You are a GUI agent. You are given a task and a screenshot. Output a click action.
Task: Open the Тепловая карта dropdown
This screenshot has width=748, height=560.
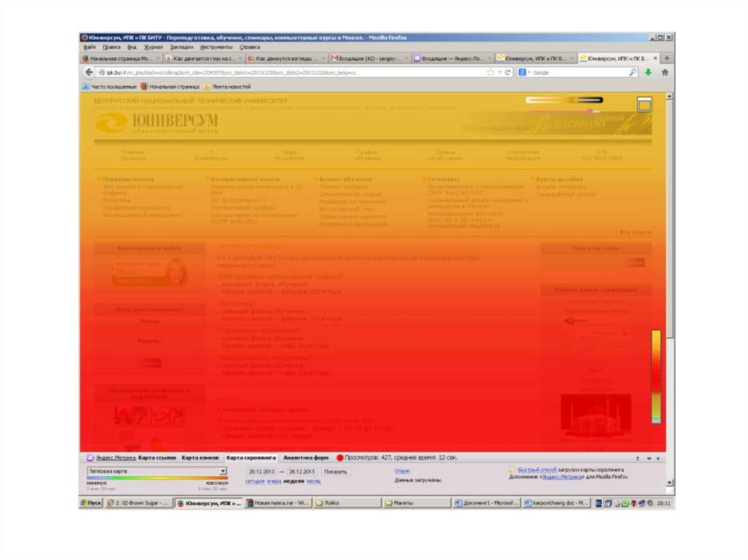156,471
